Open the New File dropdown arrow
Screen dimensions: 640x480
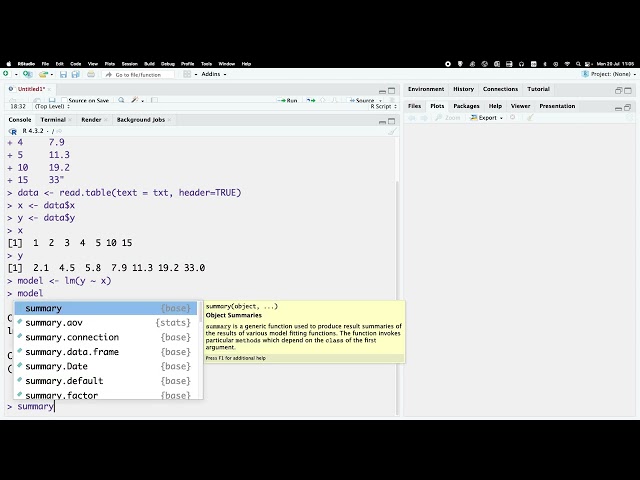pos(16,74)
